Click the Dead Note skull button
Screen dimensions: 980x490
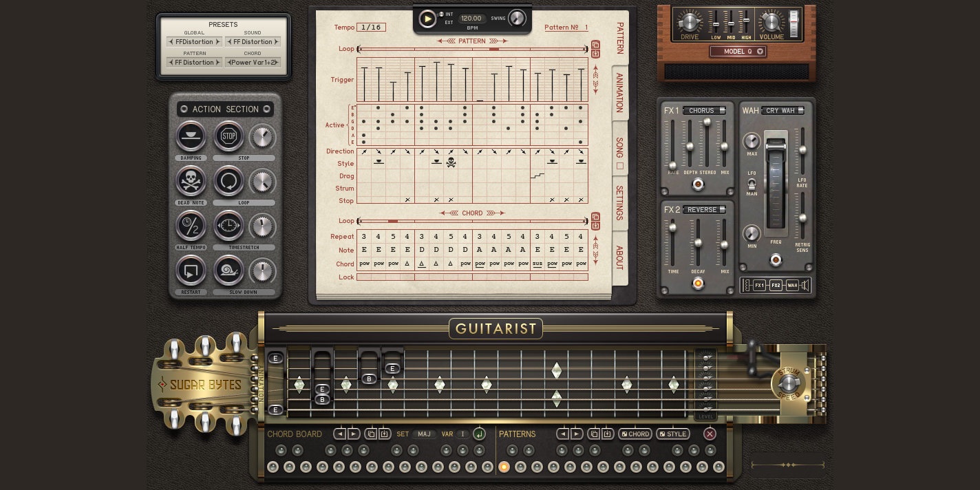191,182
